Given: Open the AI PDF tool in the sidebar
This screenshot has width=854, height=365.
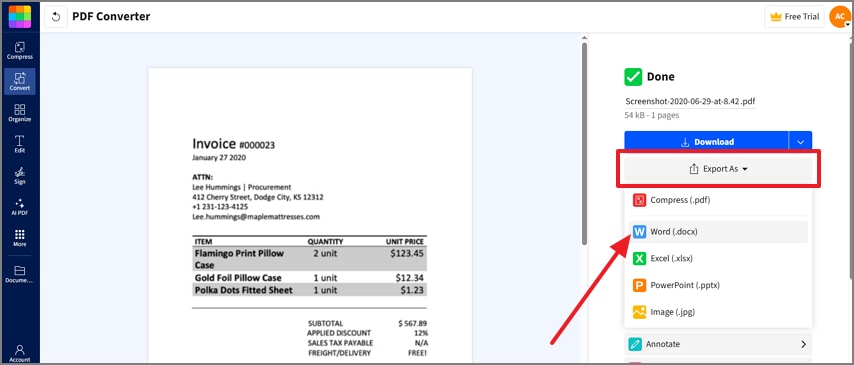Looking at the screenshot, I should 20,207.
